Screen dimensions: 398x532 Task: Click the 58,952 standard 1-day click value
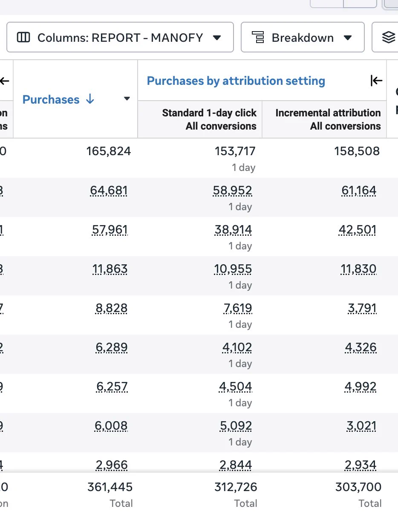232,191
